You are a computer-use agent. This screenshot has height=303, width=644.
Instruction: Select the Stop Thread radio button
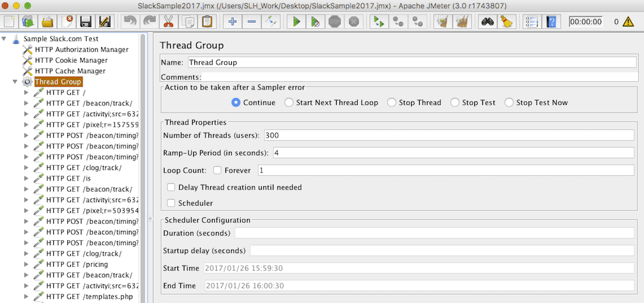(x=392, y=103)
